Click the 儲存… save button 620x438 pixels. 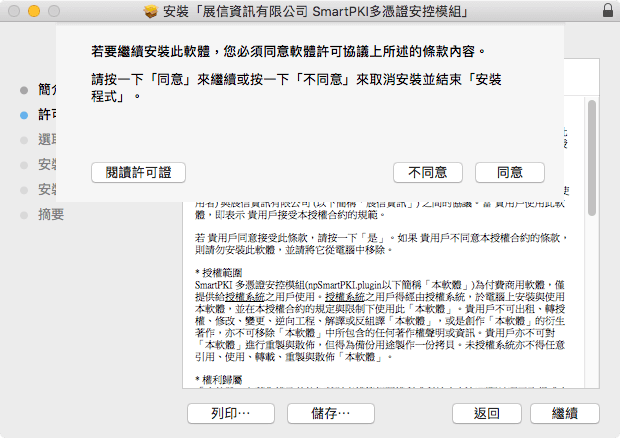(331, 413)
